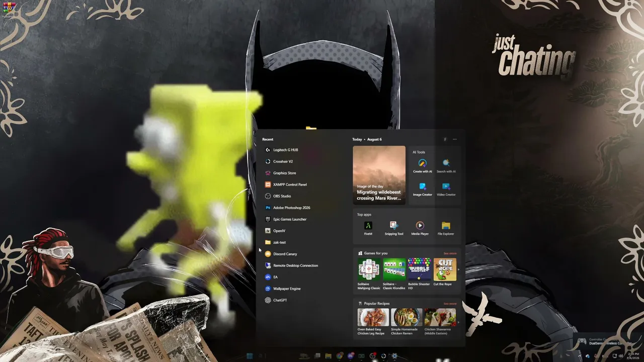Open Wallpaper Engine
The width and height of the screenshot is (644, 362).
[283, 289]
